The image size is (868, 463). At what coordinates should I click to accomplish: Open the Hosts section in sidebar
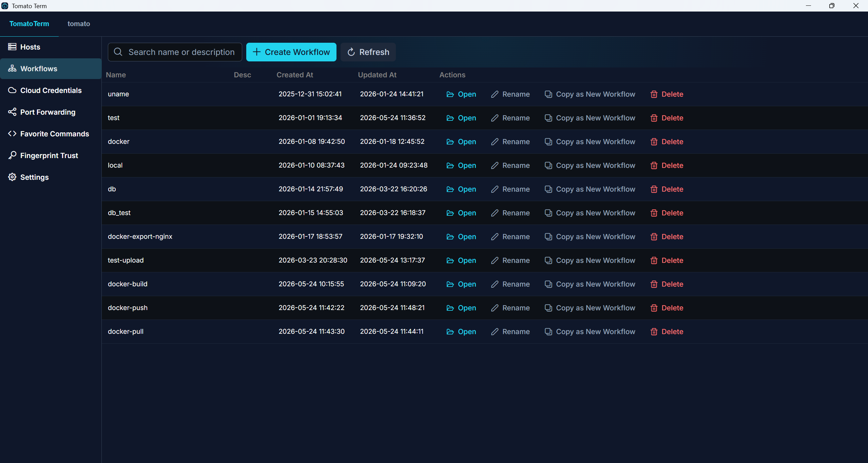tap(51, 47)
